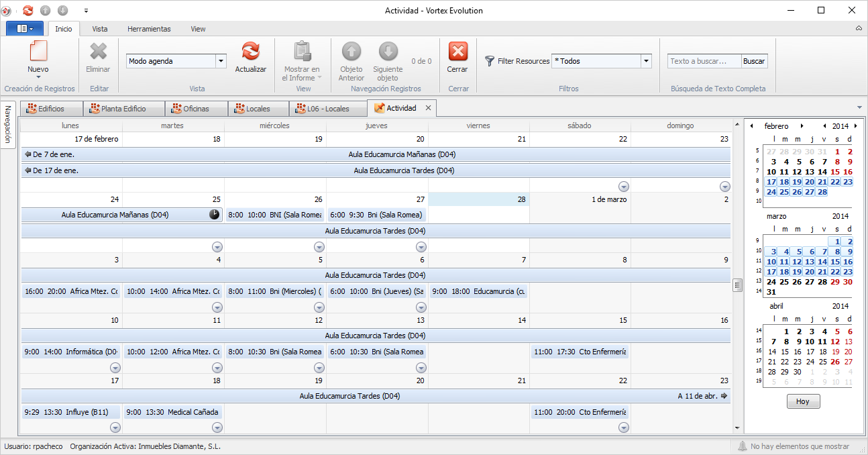
Task: Click the agenda vertical scrollbar thumb
Action: 737,285
